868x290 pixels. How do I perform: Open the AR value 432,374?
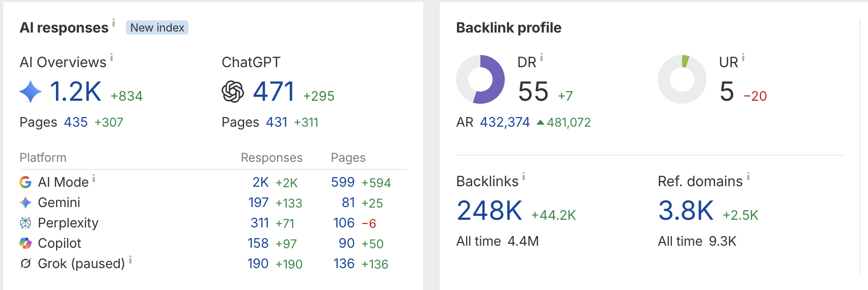point(505,122)
